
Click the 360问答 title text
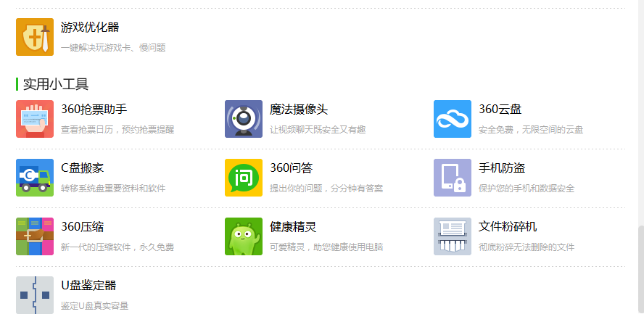pyautogui.click(x=292, y=168)
